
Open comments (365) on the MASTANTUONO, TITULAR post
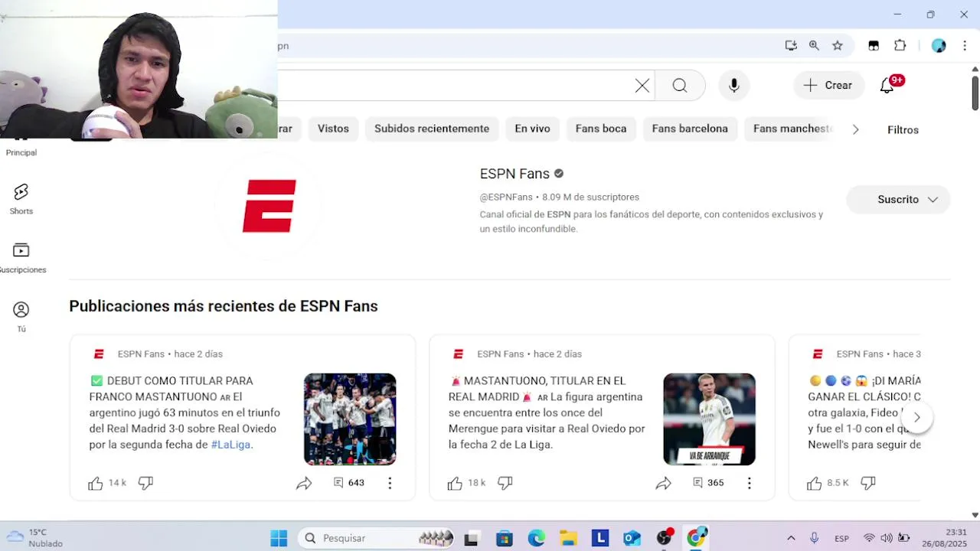pyautogui.click(x=708, y=483)
